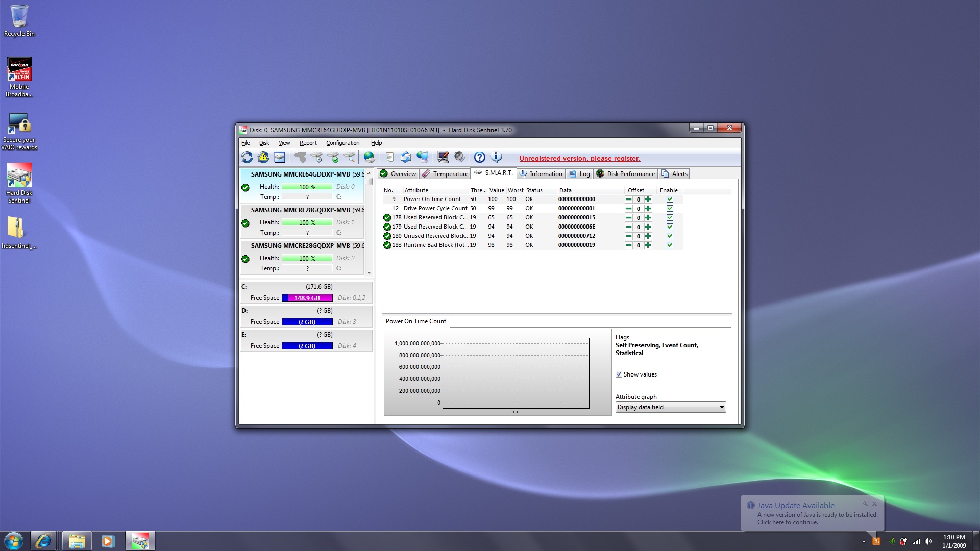980x551 pixels.
Task: Click the monitor with screwdriver configuration icon
Action: tap(443, 157)
